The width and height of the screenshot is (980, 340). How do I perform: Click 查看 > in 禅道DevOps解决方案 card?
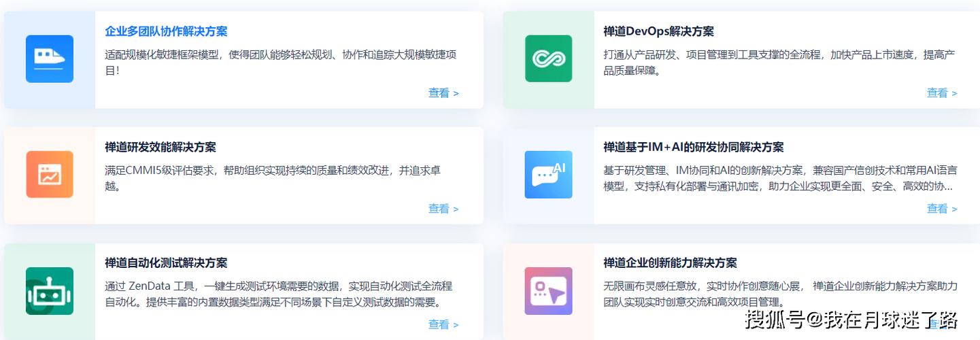[942, 93]
